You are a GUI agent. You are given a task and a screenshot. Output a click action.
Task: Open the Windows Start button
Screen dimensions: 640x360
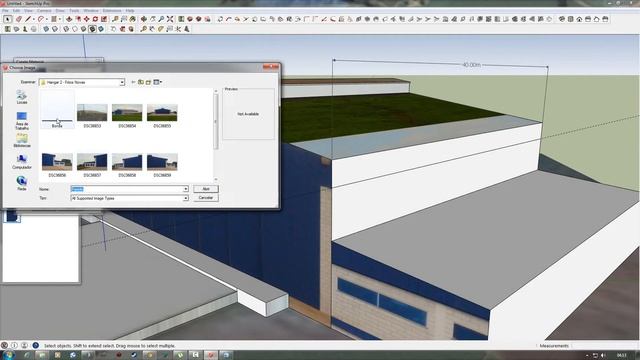click(7, 355)
